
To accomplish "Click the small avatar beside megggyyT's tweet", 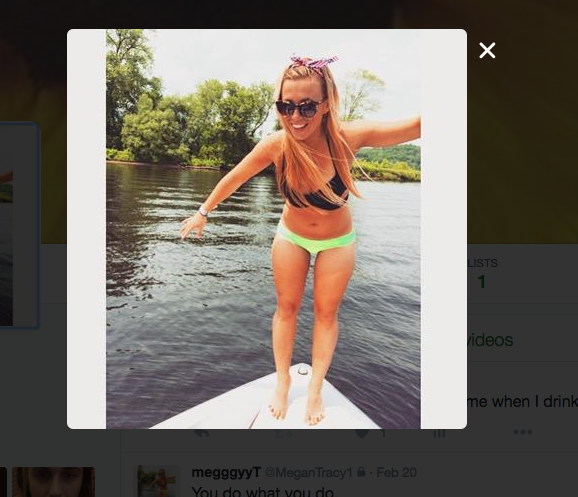I will point(159,481).
